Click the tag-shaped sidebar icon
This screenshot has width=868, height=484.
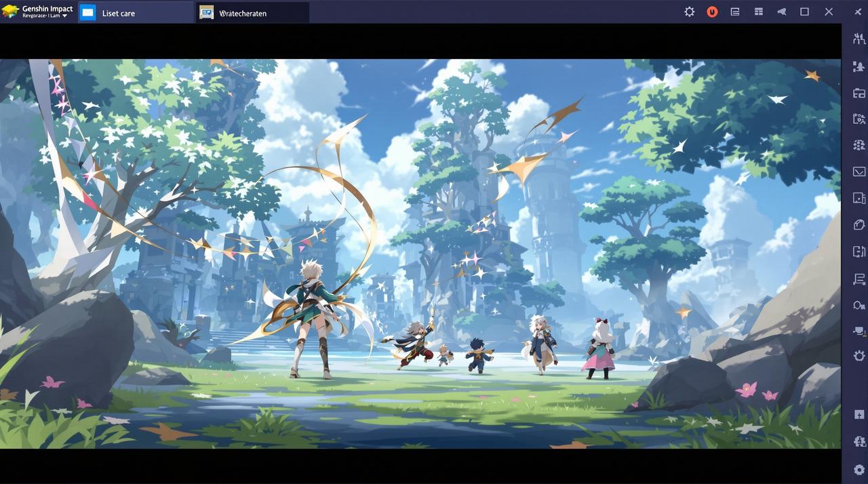(x=859, y=224)
